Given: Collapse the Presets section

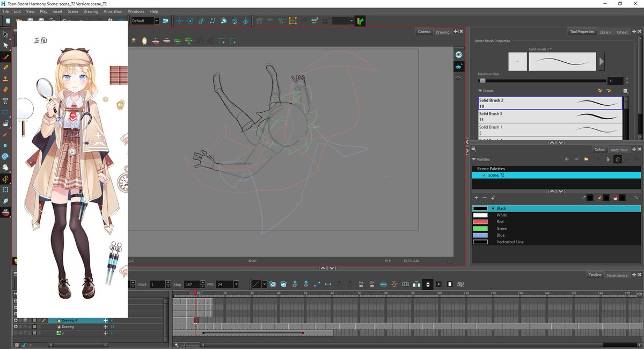Looking at the screenshot, I should (x=480, y=91).
